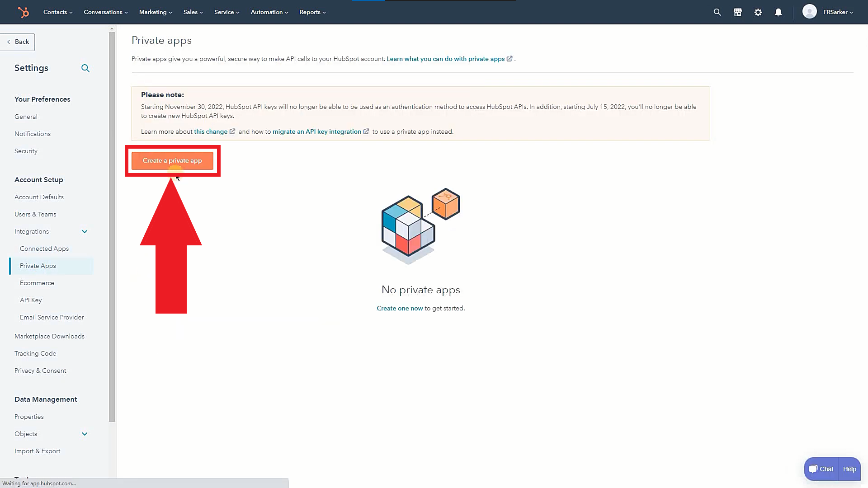868x488 pixels.
Task: Click the stacked cubes illustration
Action: pyautogui.click(x=421, y=226)
